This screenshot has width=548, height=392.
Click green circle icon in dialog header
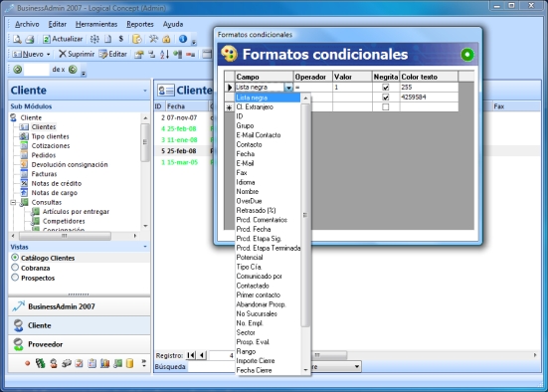[x=467, y=55]
